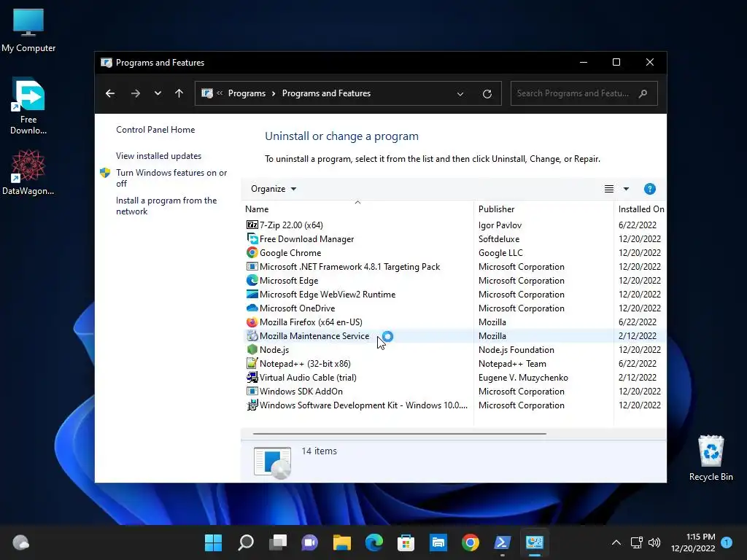Click the Node.js hexagon icon
Viewport: 747px width, 560px height.
click(252, 349)
